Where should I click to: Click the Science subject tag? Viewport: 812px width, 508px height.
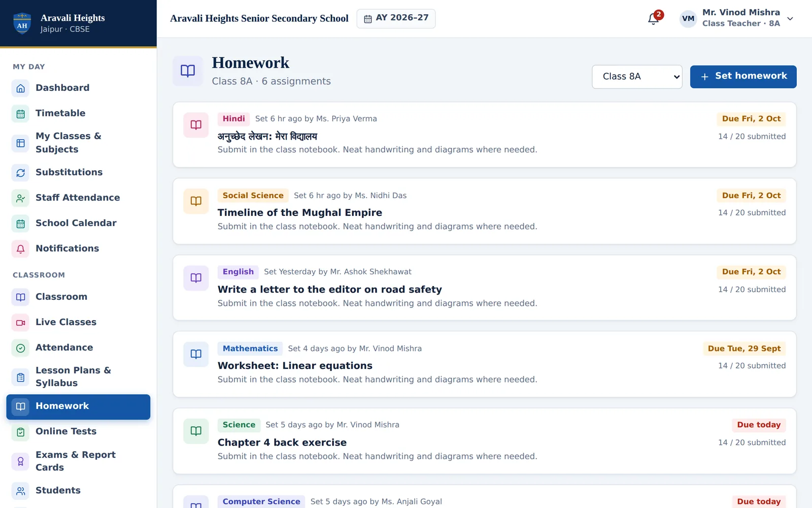coord(239,425)
